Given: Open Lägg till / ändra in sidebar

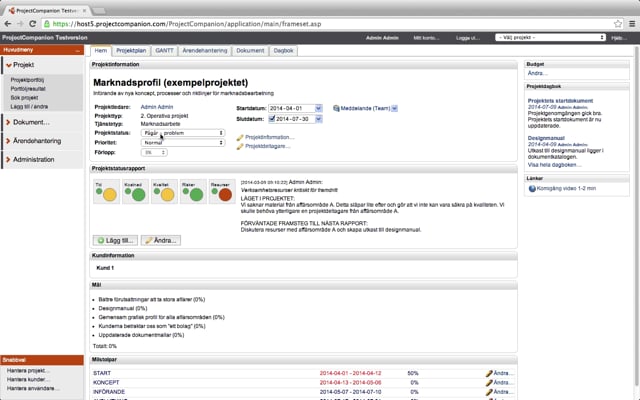Looking at the screenshot, I should click(29, 107).
